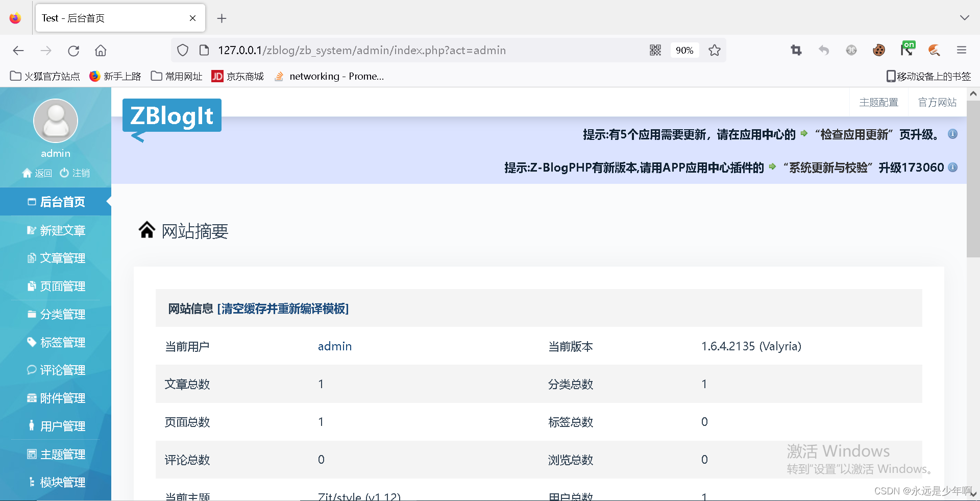980x501 pixels.
Task: Click scrollbar up arrow
Action: click(973, 93)
